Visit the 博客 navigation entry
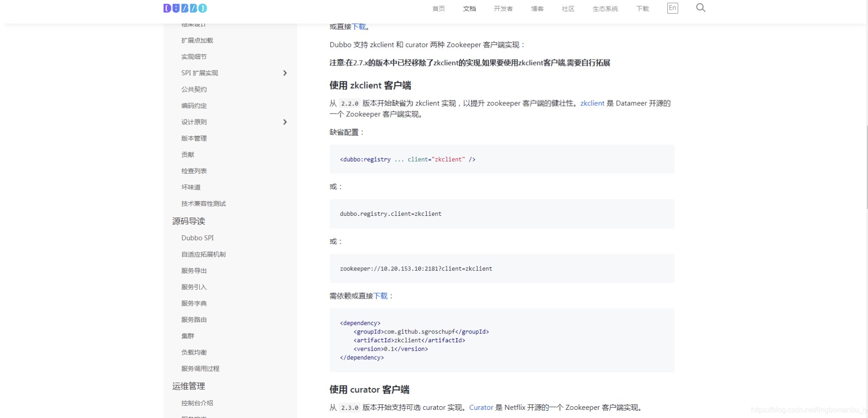 click(x=537, y=9)
